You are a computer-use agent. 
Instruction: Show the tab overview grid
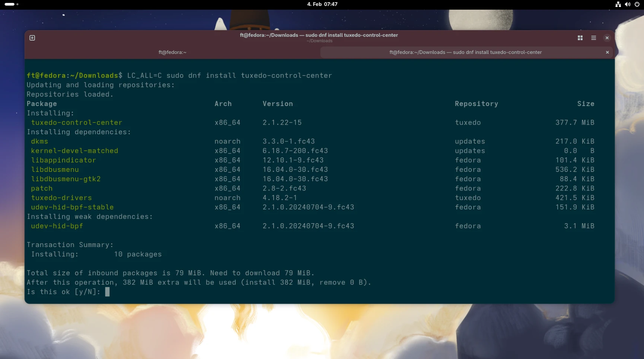click(x=580, y=38)
